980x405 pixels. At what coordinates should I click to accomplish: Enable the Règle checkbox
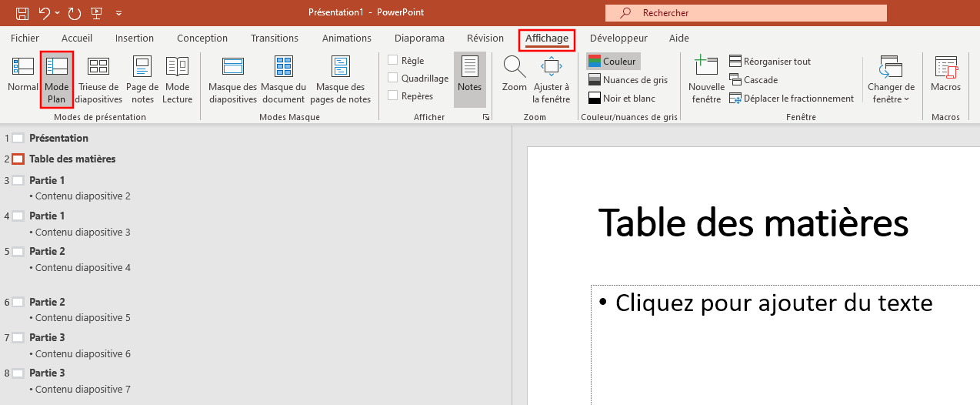click(x=393, y=60)
